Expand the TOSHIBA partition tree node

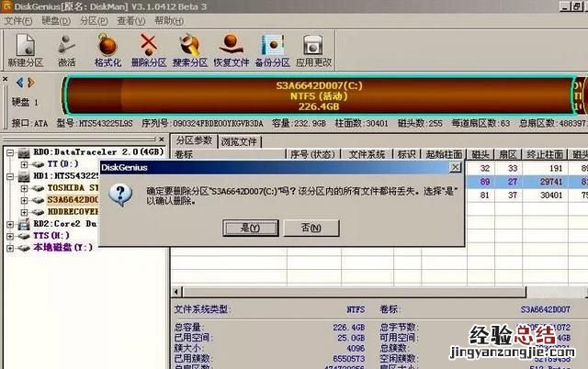point(25,188)
